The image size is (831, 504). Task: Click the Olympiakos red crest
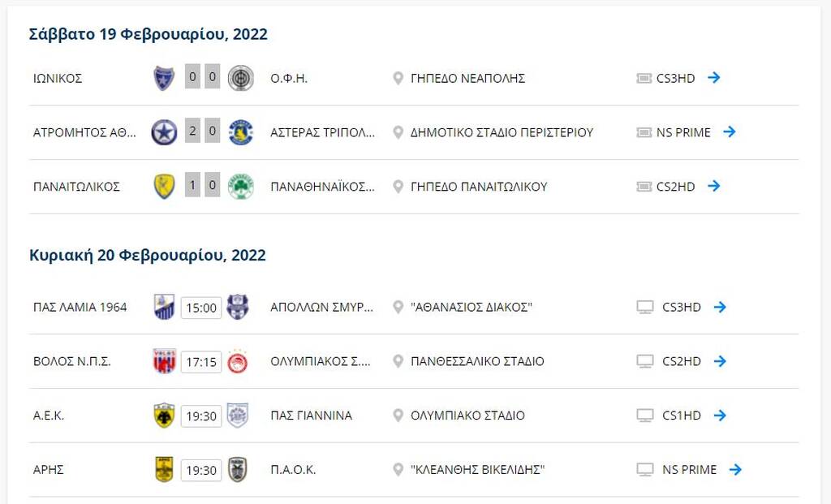point(238,361)
